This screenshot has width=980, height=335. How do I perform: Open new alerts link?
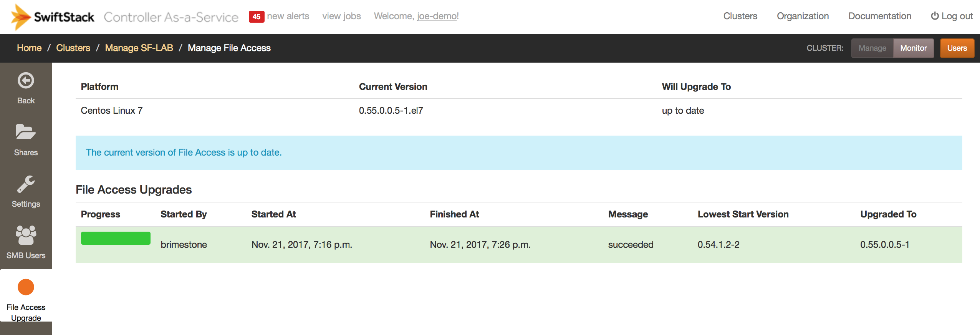288,16
